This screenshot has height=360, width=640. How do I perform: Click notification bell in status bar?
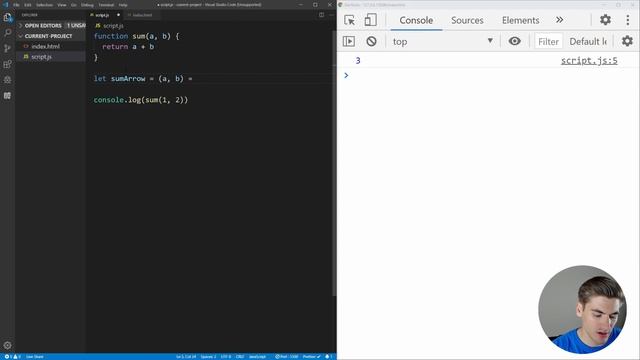(328, 357)
